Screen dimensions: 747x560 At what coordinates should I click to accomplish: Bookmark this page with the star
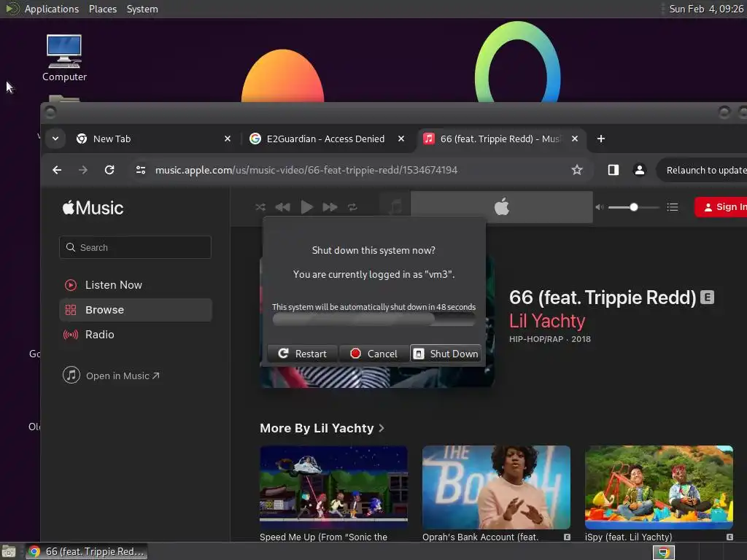coord(577,170)
